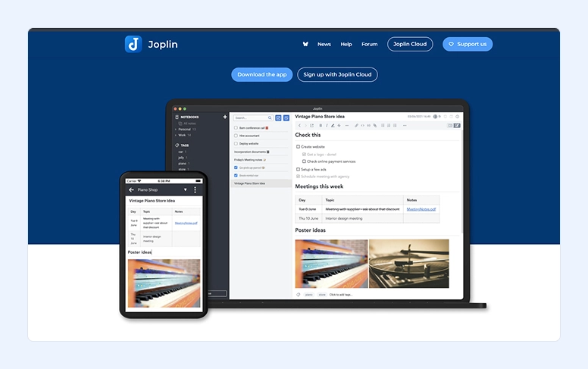Screen dimensions: 588x369
Task: Add a notebook with the plus icon
Action: [225, 117]
